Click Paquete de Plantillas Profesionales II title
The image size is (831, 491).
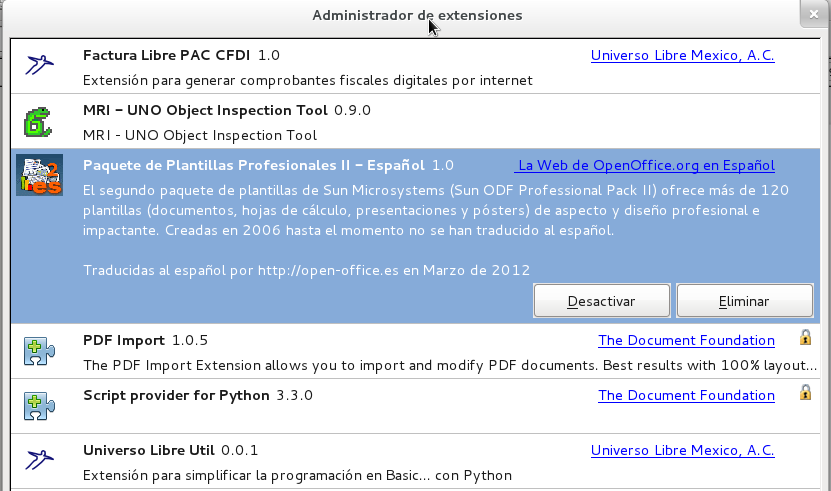[253, 165]
